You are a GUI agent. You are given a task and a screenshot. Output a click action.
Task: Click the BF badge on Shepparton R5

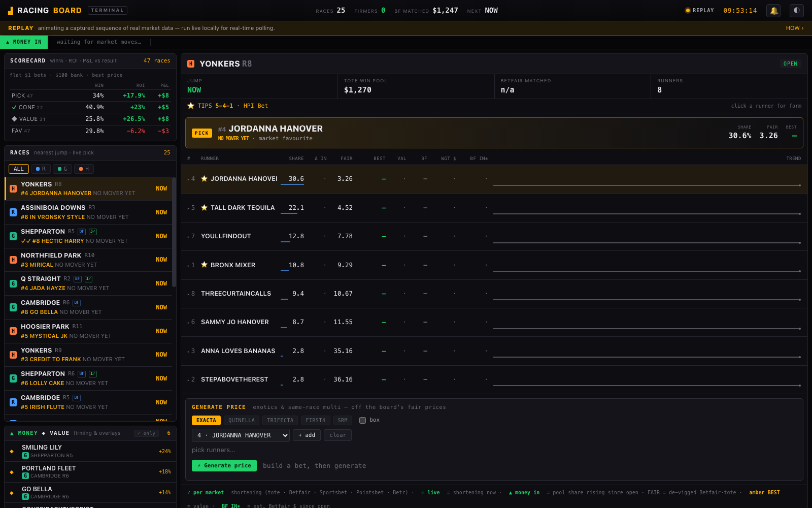coord(82,232)
